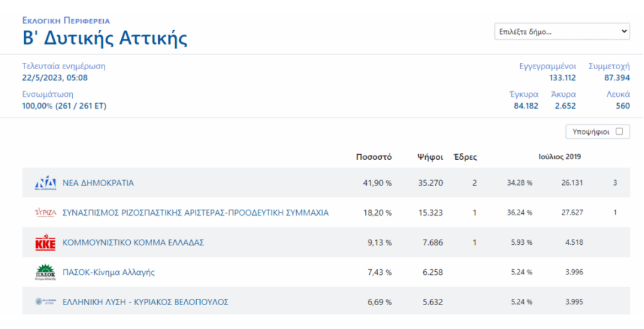Enable the Υποψήφιοι checkbox
The width and height of the screenshot is (644, 329).
(619, 131)
